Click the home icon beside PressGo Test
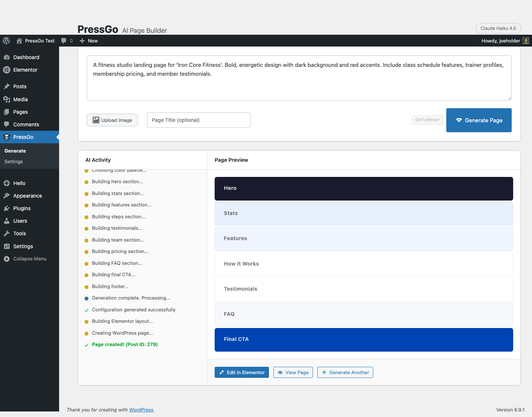 coord(19,41)
